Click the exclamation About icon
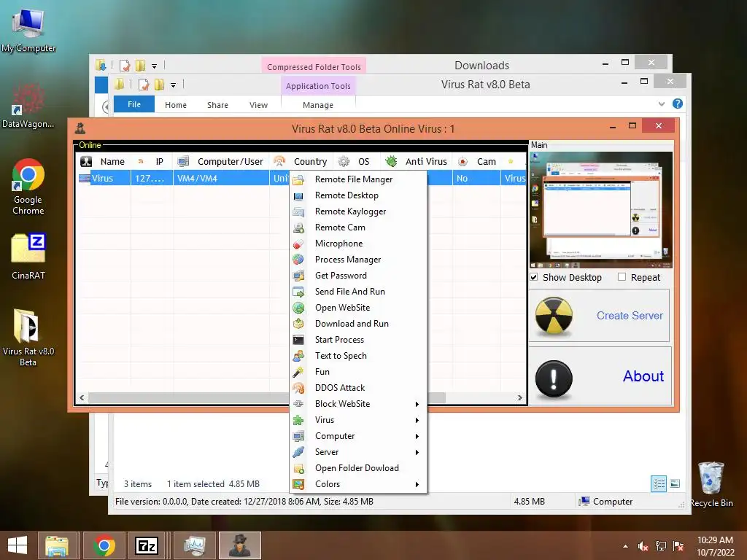 [554, 379]
